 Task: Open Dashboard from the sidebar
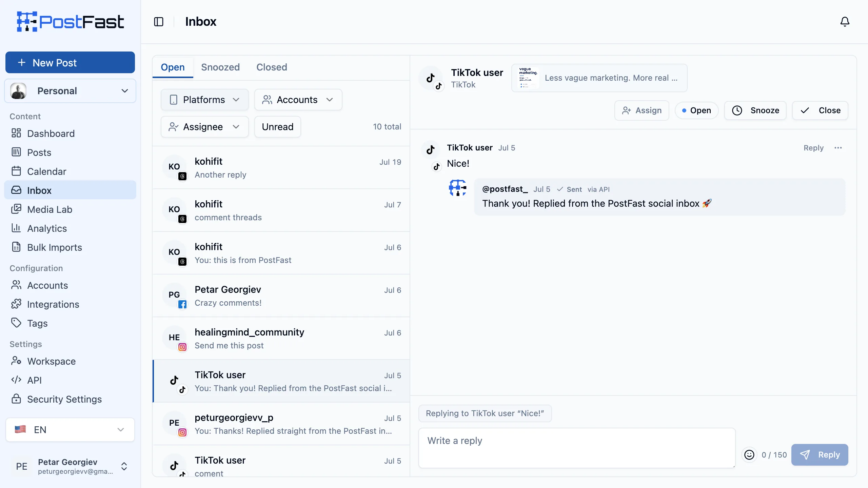tap(70, 134)
